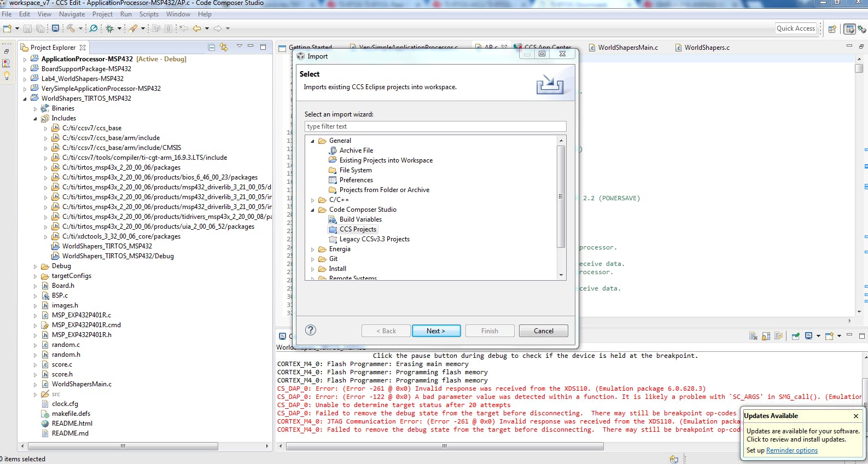Image resolution: width=868 pixels, height=464 pixels.
Task: Expand the Git folder in wizard tree
Action: point(313,259)
